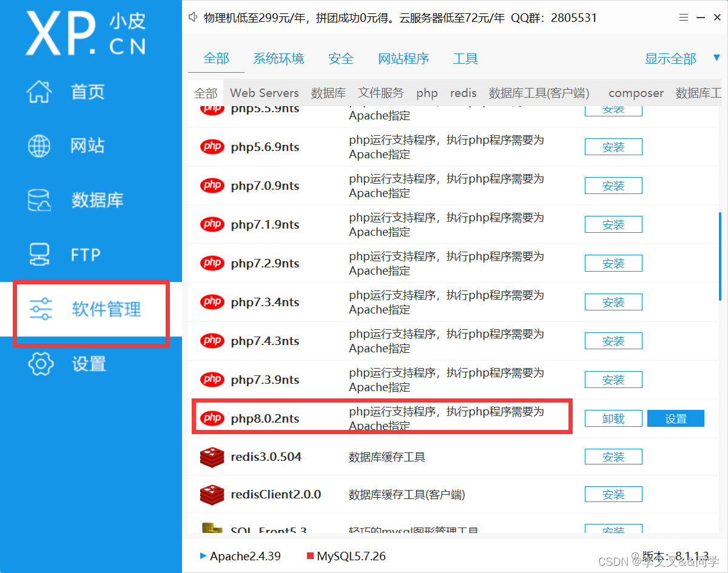Open 数据库 in sidebar
Image resolution: width=728 pixels, height=573 pixels.
tap(97, 200)
